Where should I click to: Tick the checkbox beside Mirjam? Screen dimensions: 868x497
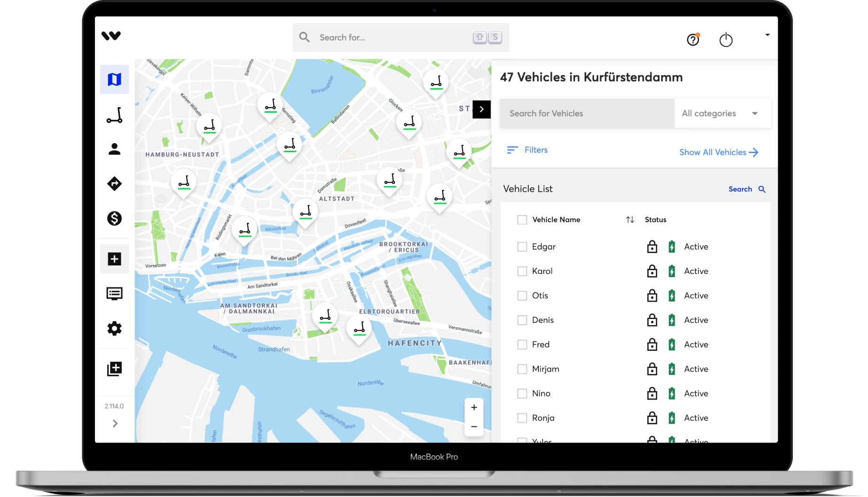tap(522, 369)
